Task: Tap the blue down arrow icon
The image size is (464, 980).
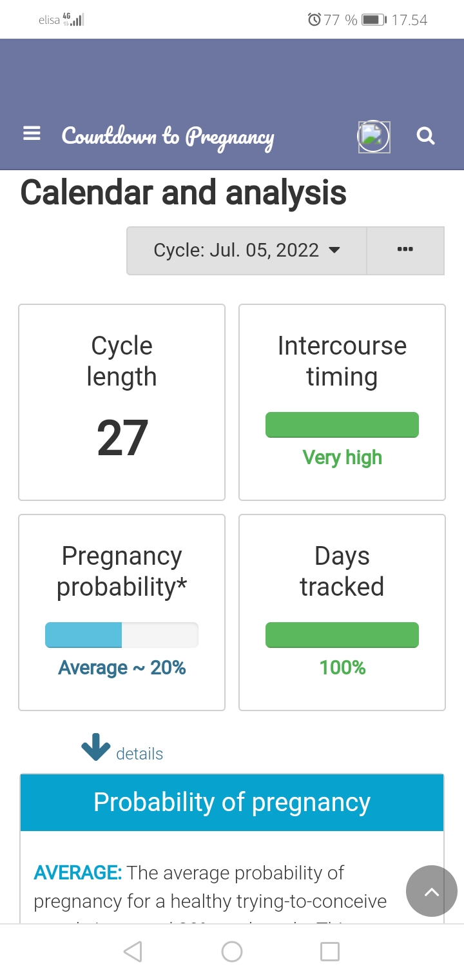Action: click(x=96, y=747)
